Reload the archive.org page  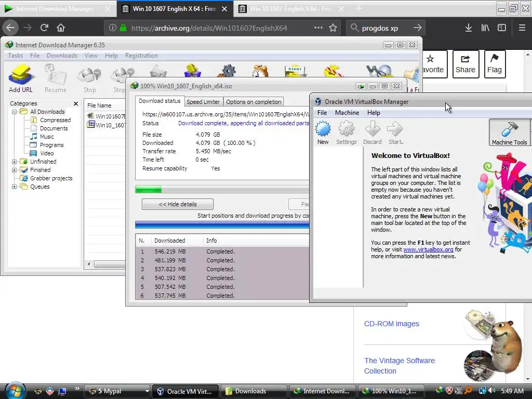(x=44, y=28)
